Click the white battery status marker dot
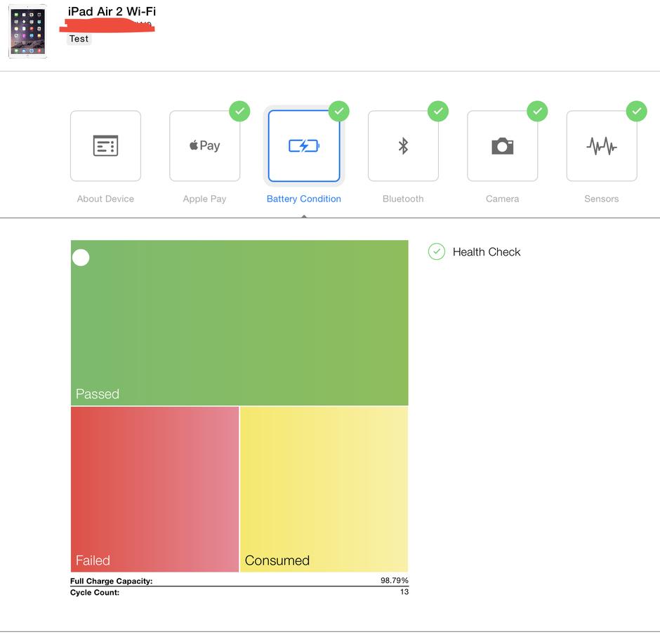 pos(81,258)
